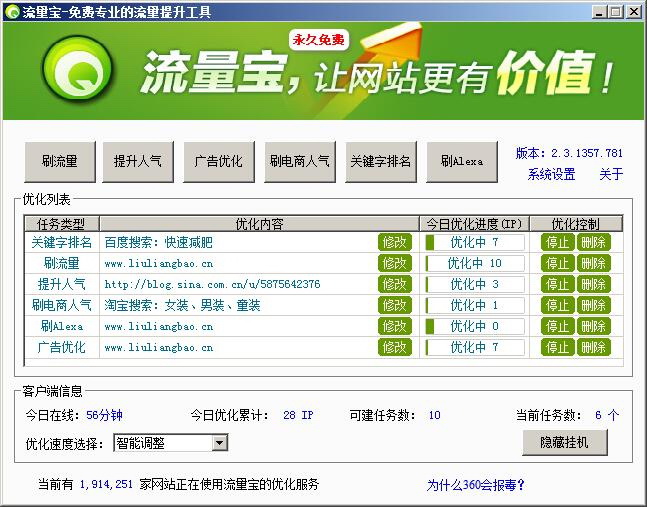647x507 pixels.
Task: Click the 今日优化进度(IP) column header
Action: (475, 224)
